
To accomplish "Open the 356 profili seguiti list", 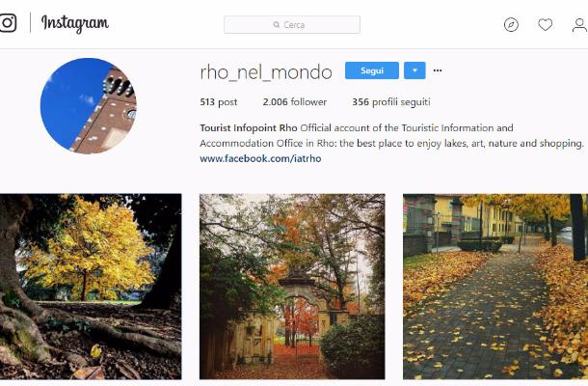I will coord(391,102).
